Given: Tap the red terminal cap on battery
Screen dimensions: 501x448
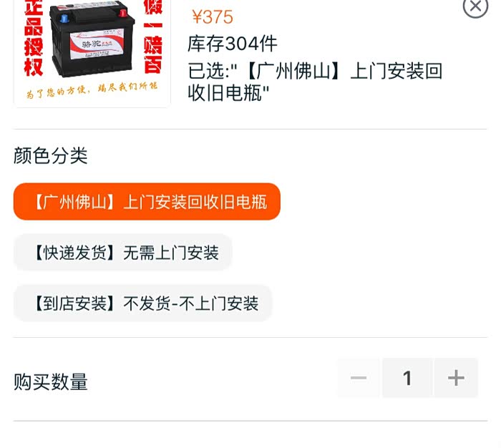Looking at the screenshot, I should pyautogui.click(x=123, y=13).
